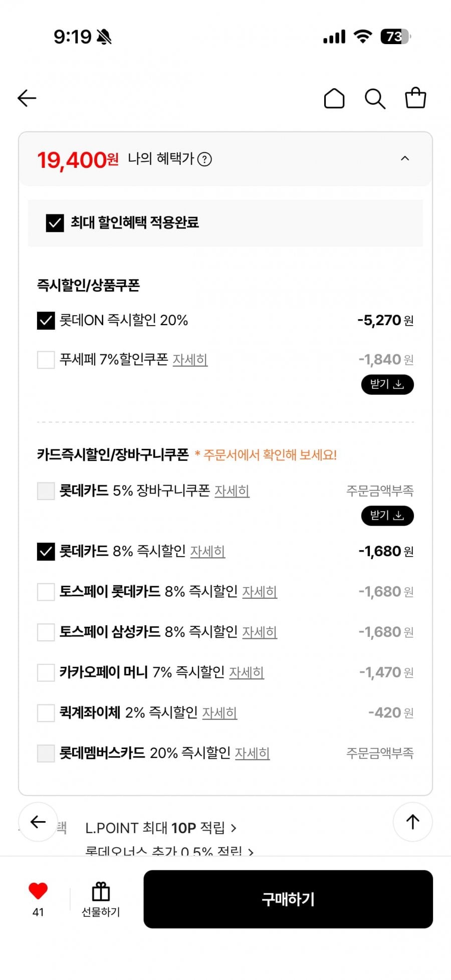Tap the round left-arrow floating button
Image resolution: width=451 pixels, height=980 pixels.
tap(38, 822)
